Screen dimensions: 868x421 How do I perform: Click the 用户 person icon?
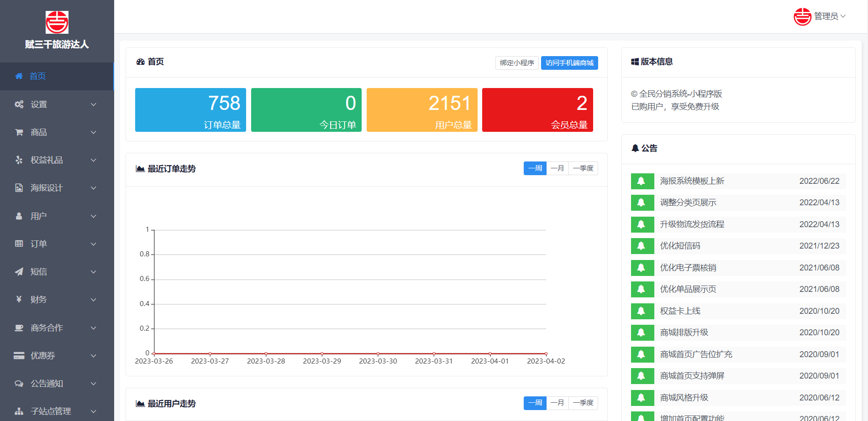pyautogui.click(x=19, y=216)
